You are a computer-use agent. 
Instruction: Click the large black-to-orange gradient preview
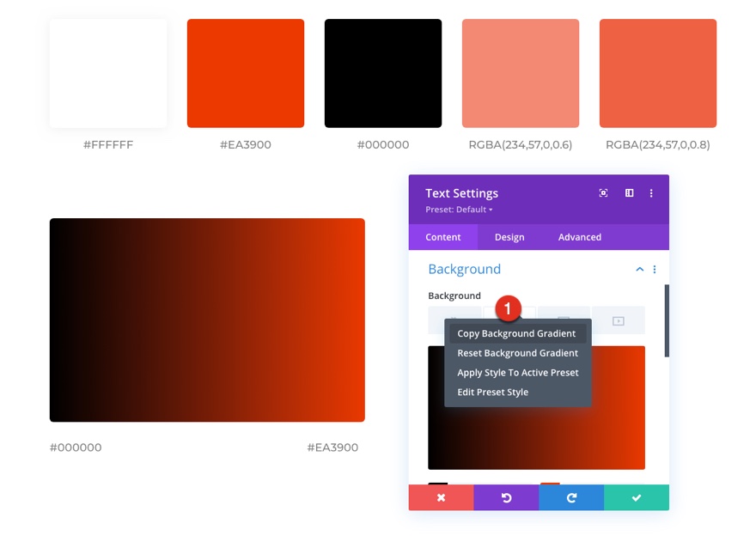coord(207,320)
